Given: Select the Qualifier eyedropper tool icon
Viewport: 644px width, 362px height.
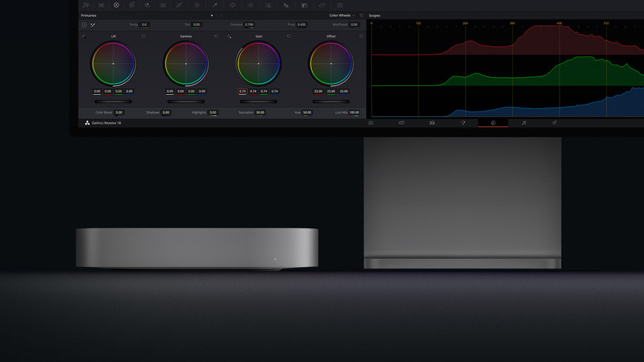Looking at the screenshot, I should coord(215,5).
